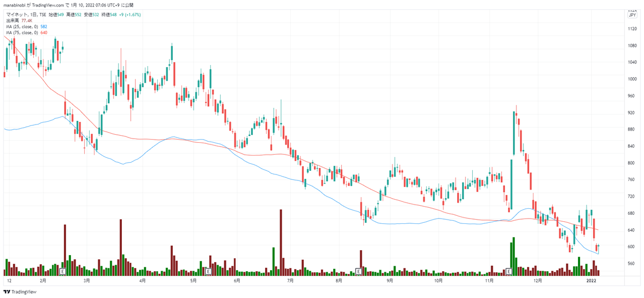Click the 7月 time axis label
Image resolution: width=644 pixels, height=298 pixels.
click(x=290, y=280)
